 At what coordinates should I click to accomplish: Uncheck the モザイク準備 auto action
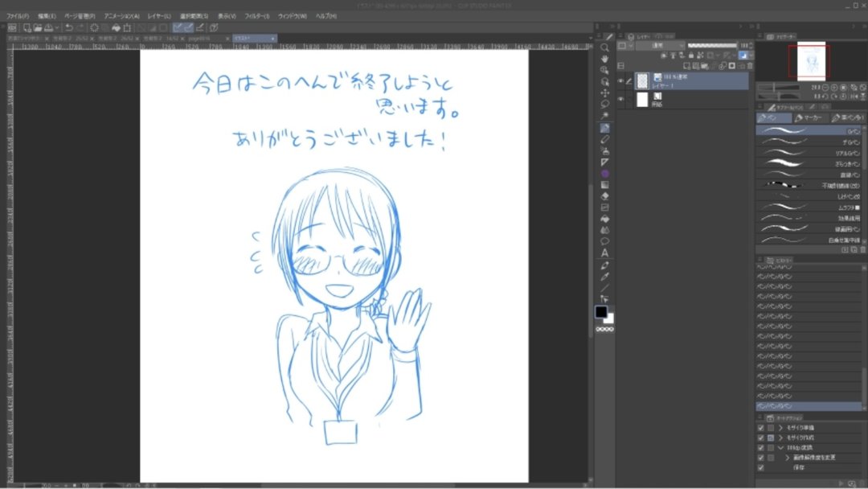[x=760, y=428]
